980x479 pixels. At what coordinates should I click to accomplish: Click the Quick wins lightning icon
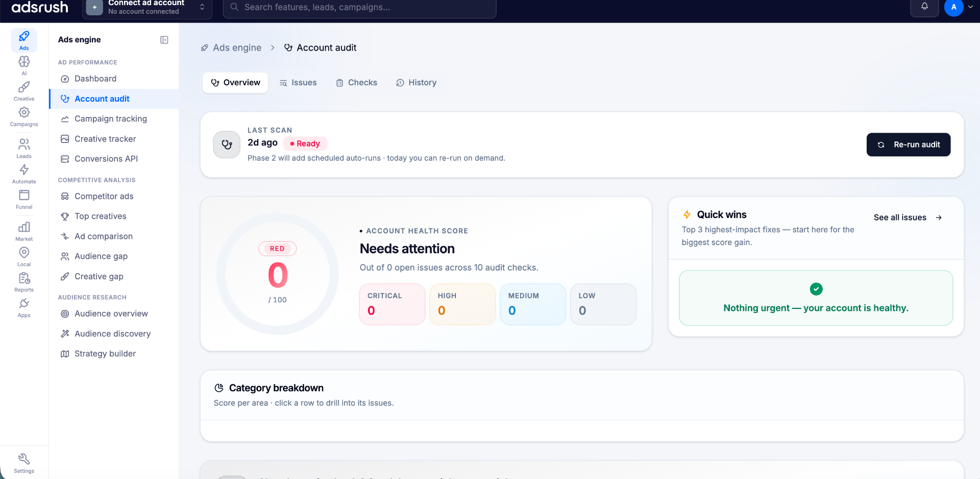click(687, 214)
